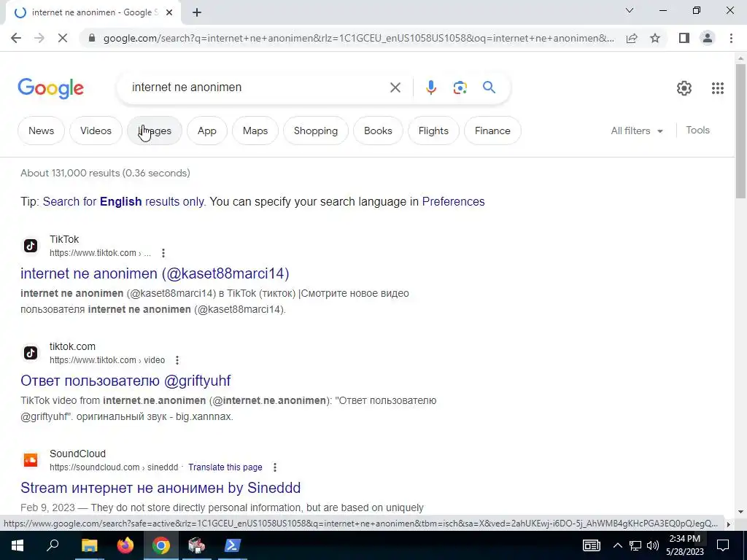Viewport: 747px width, 560px height.
Task: Click the SoundCloud result favicon
Action: point(31,460)
